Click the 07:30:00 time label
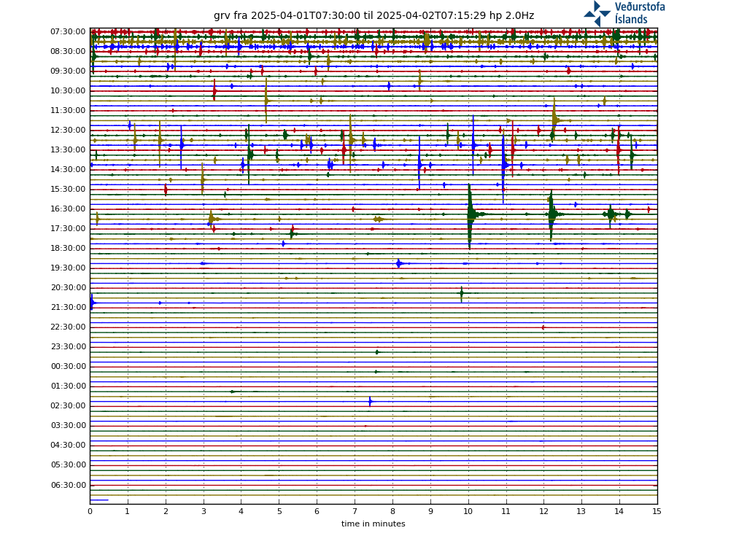 click(68, 32)
